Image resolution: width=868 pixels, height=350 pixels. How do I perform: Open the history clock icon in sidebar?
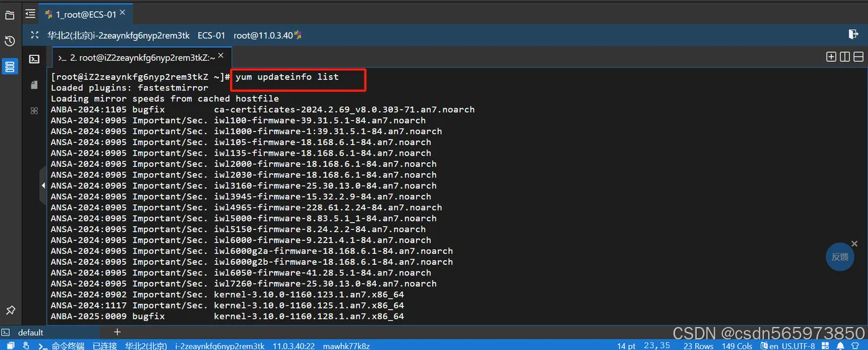10,41
